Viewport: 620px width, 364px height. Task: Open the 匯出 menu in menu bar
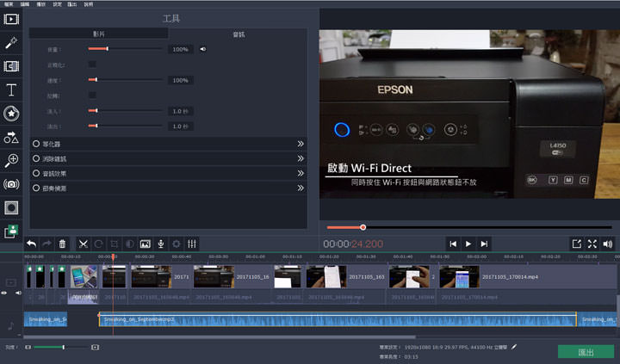pyautogui.click(x=72, y=4)
